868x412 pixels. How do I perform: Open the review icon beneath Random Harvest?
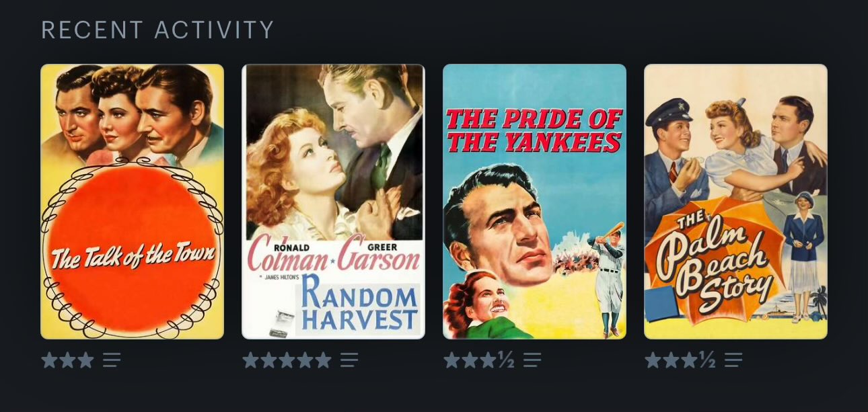click(349, 361)
